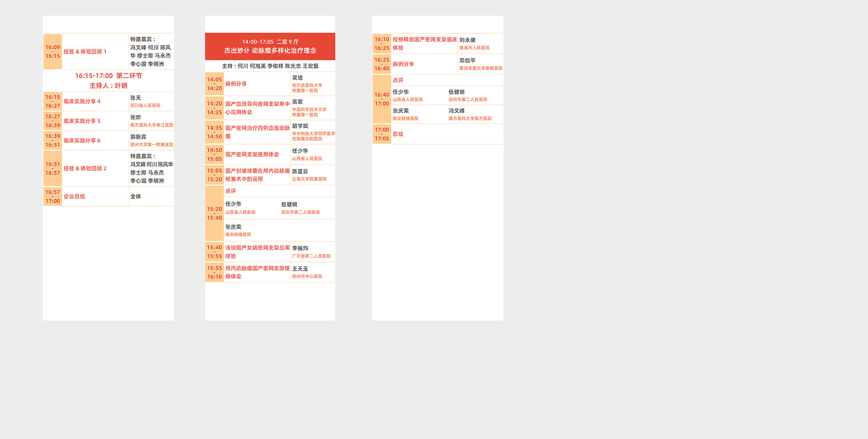Click the host line "主持人：叶明"

point(108,86)
